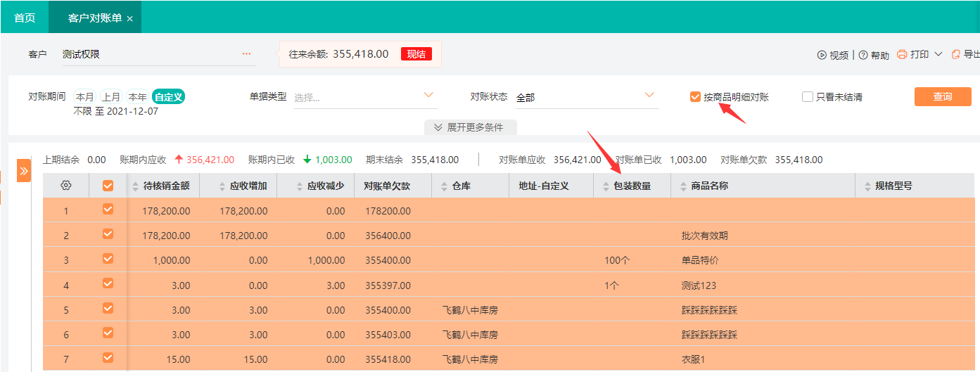Open print options dropdown arrow

pyautogui.click(x=938, y=54)
